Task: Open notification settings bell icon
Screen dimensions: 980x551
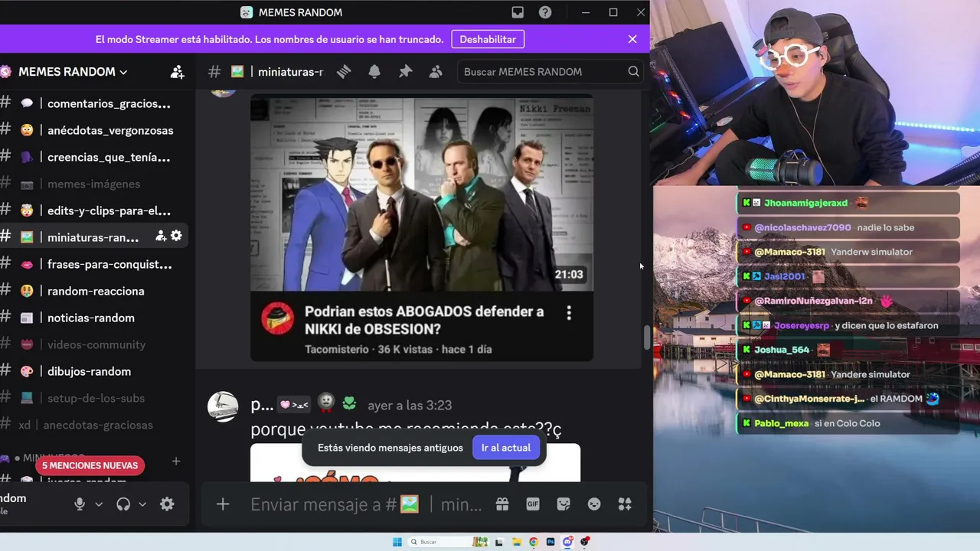Action: pyautogui.click(x=374, y=71)
